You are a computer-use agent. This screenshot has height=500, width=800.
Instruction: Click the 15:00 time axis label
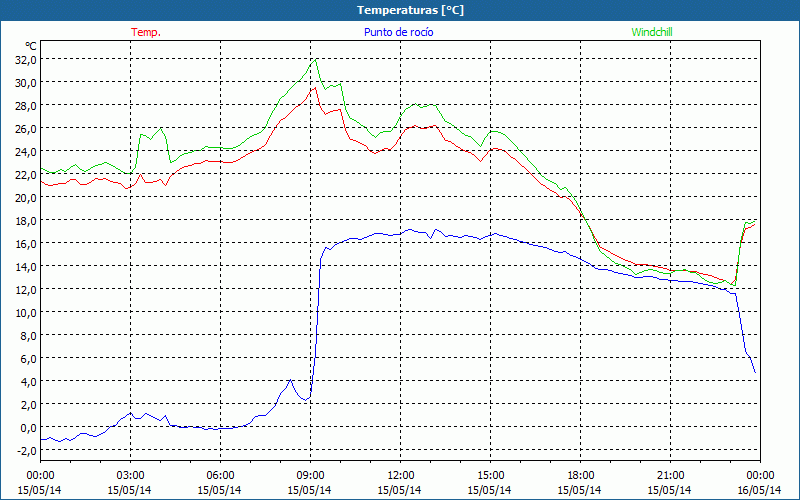(x=490, y=476)
